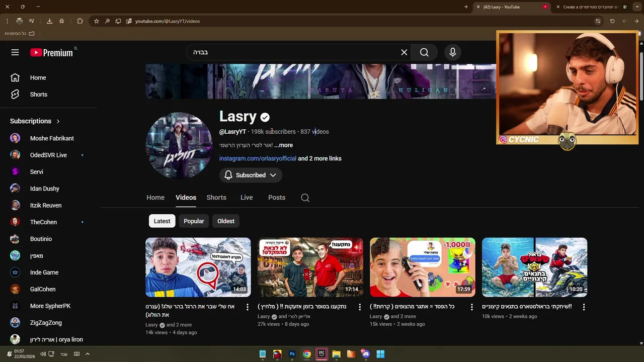Open Chrome extensions puzzle icon

[80, 21]
